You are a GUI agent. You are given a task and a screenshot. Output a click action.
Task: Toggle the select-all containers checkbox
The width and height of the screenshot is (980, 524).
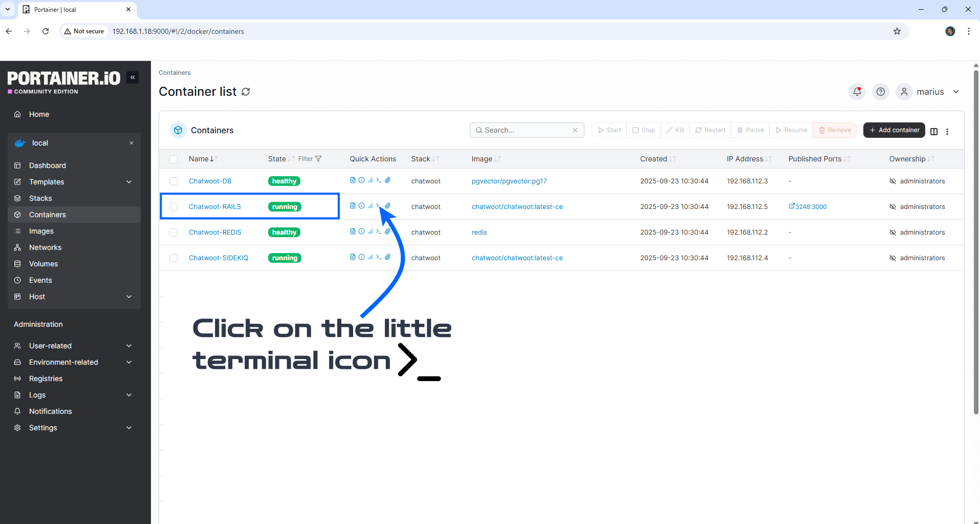[173, 159]
